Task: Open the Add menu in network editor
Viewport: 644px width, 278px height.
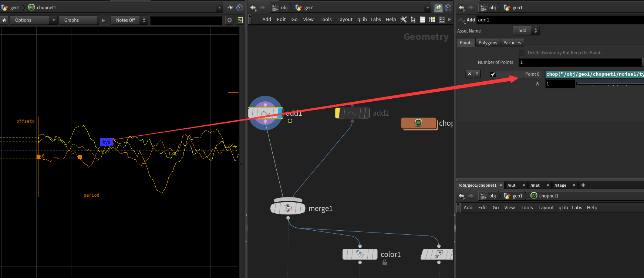Action: point(267,20)
